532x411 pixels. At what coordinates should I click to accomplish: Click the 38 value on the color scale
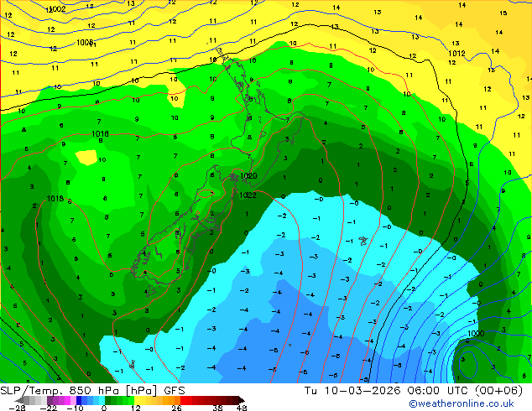218,408
